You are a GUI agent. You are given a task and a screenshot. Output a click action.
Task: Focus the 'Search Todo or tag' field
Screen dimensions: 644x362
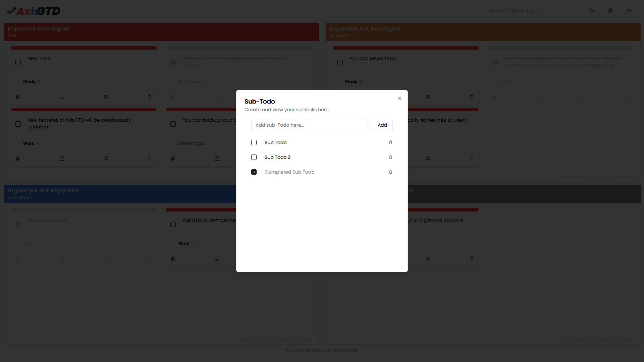coord(533,11)
